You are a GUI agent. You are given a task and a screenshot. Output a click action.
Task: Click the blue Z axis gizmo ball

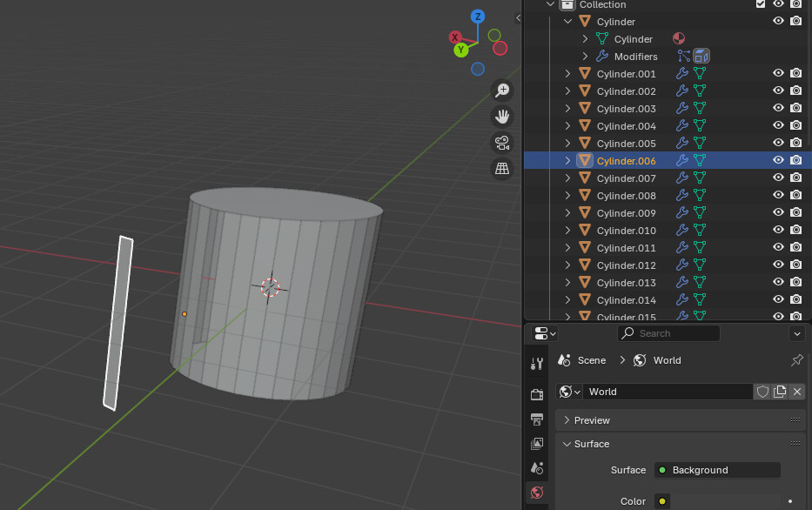478,17
